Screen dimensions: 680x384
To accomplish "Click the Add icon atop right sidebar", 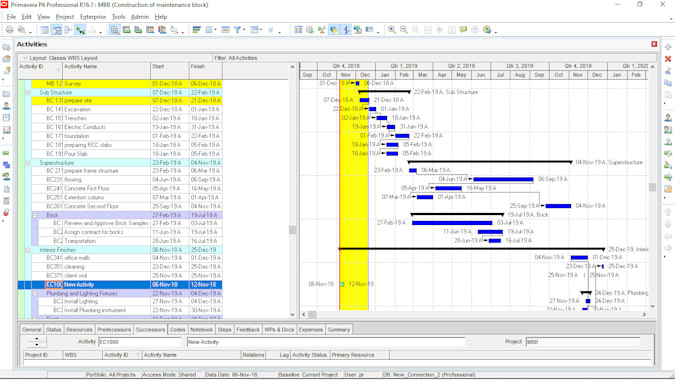I will (x=668, y=47).
